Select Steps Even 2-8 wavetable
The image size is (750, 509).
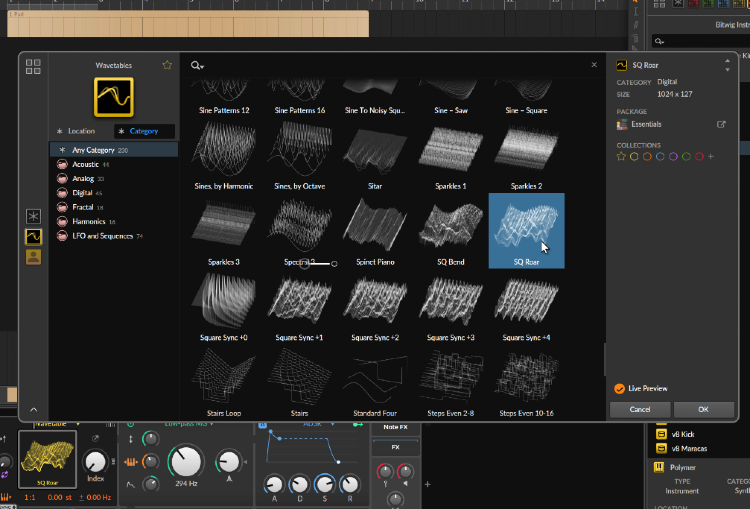point(451,382)
